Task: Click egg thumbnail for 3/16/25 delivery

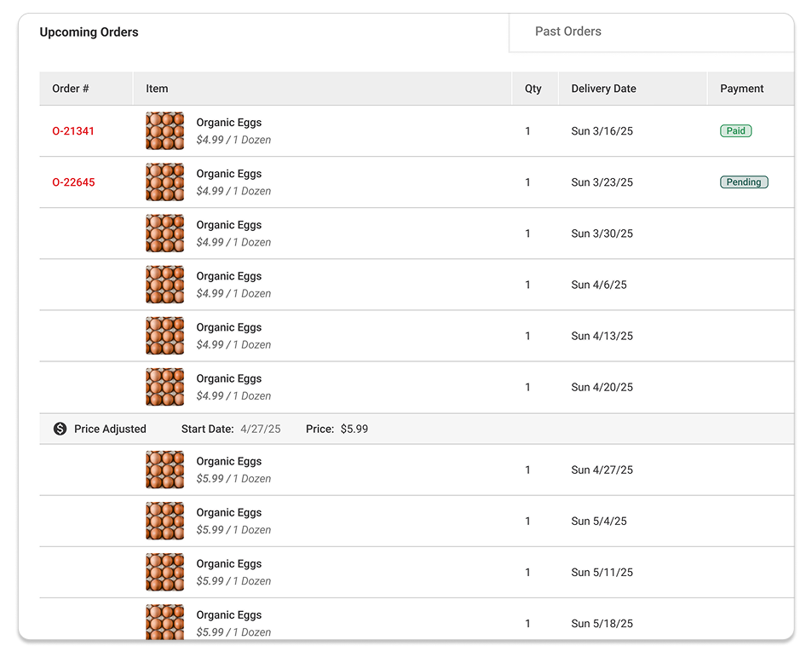Action: pos(164,131)
